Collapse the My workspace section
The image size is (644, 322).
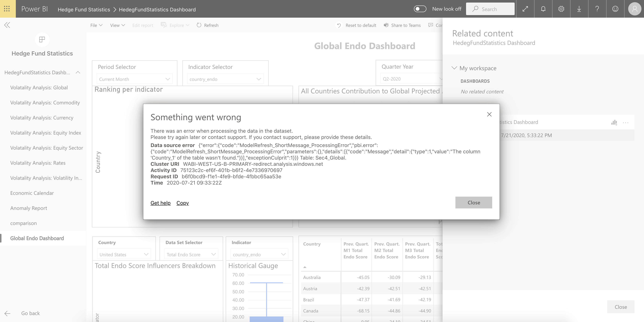454,68
